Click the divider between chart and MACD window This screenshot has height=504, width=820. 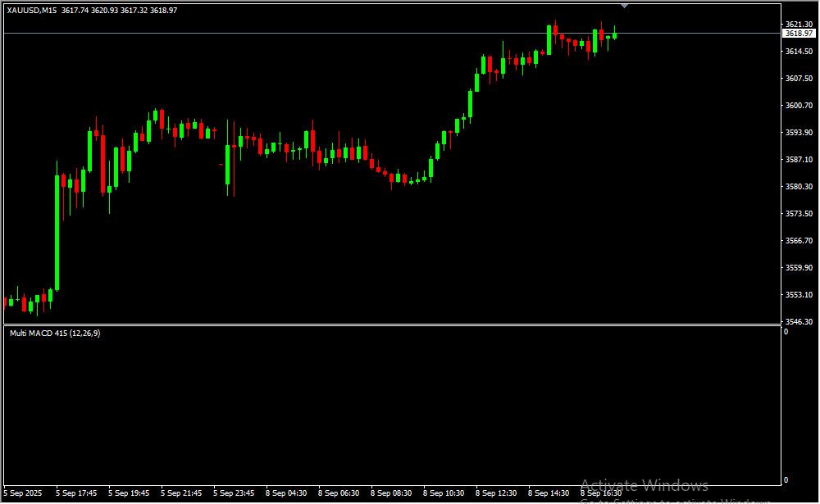[x=390, y=325]
